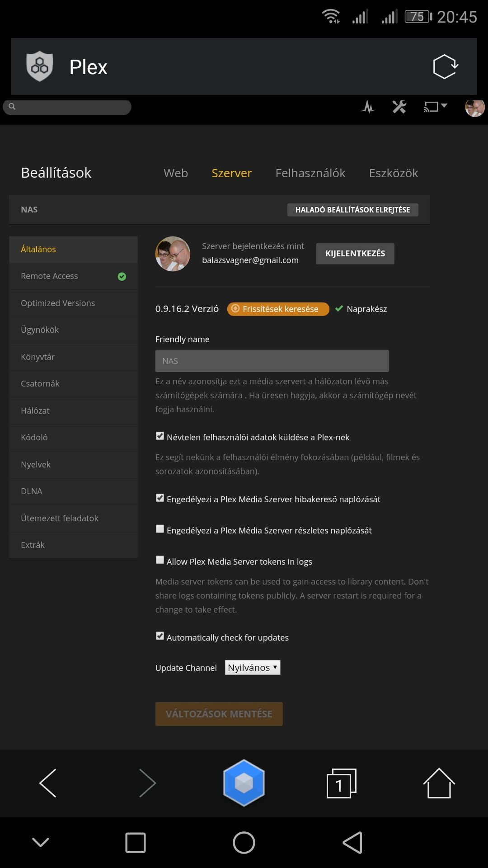
Task: Open the activity pulse icon
Action: 368,107
